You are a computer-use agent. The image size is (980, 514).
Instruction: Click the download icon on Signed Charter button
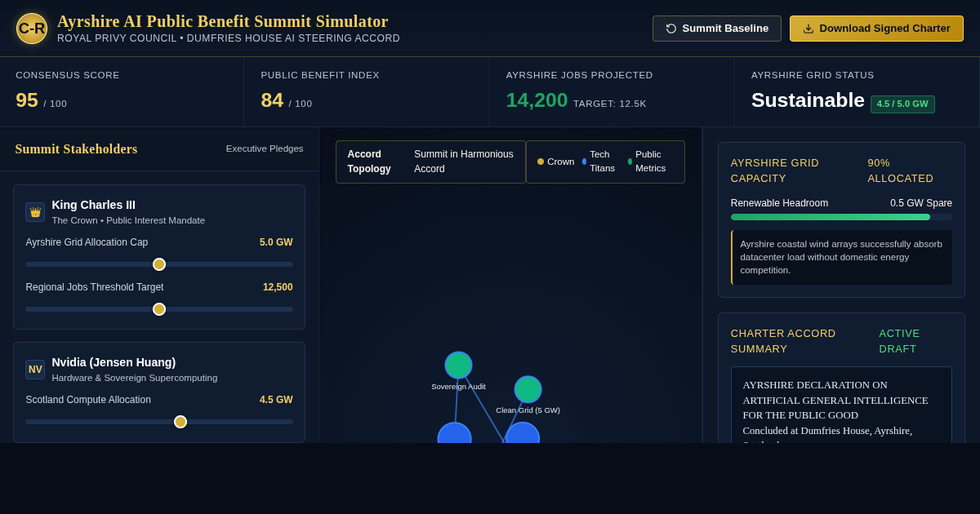[808, 29]
